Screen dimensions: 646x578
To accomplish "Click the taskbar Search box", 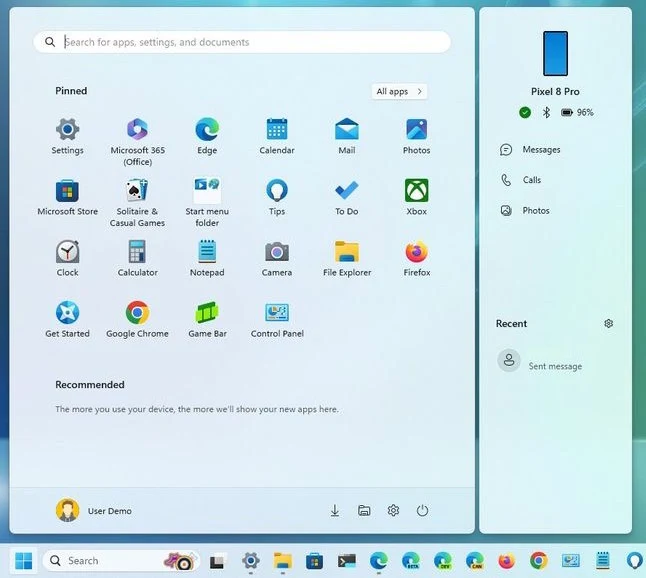I will tap(121, 561).
